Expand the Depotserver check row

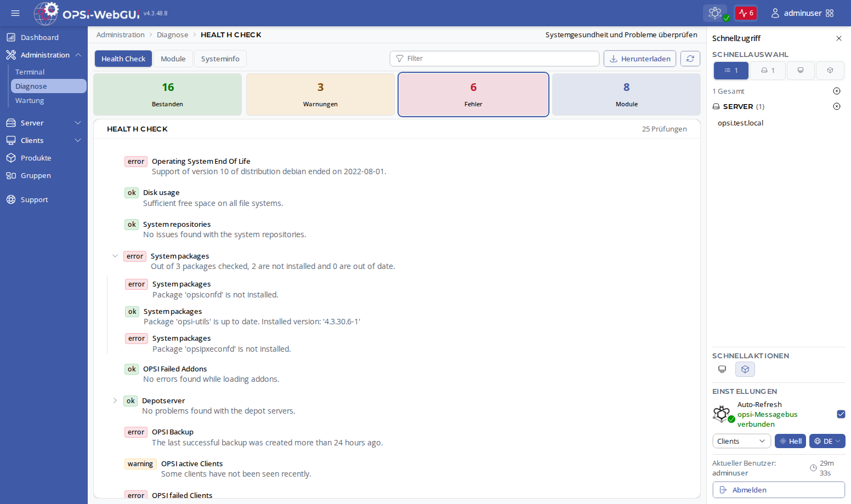115,400
